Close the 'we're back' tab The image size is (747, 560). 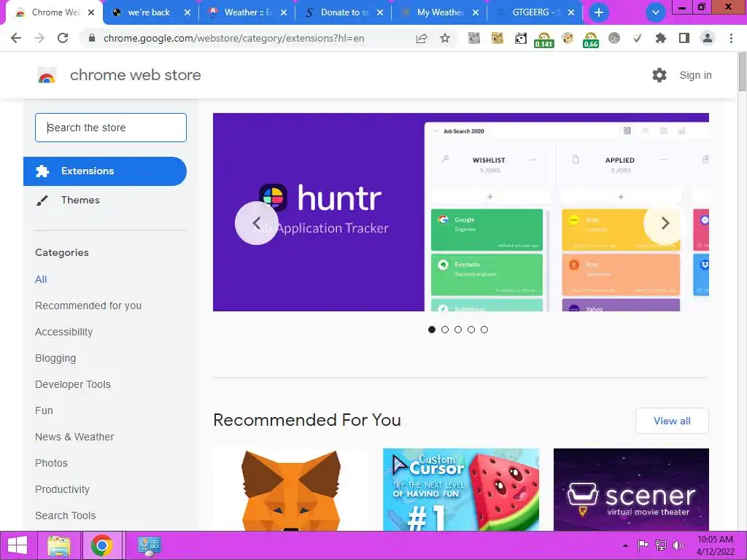(187, 12)
